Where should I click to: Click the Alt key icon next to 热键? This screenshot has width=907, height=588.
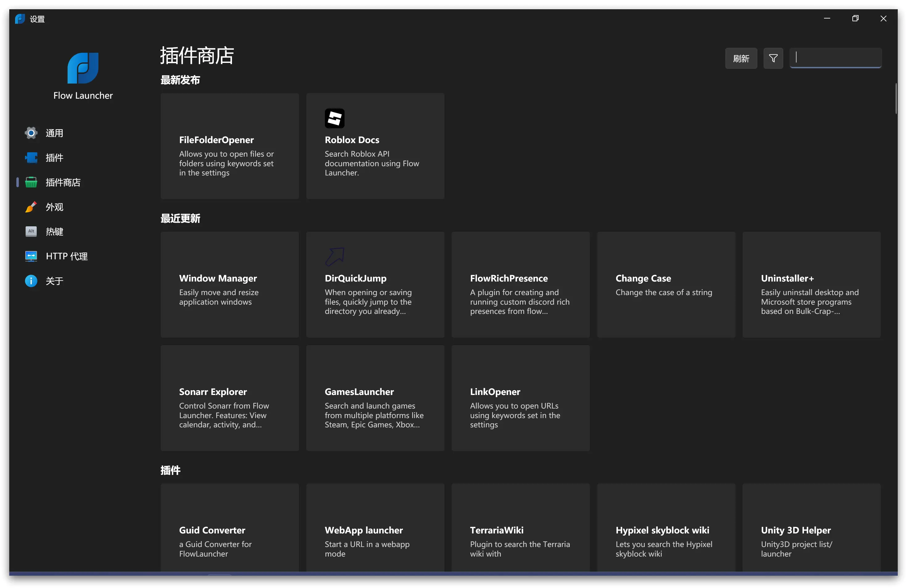[31, 232]
